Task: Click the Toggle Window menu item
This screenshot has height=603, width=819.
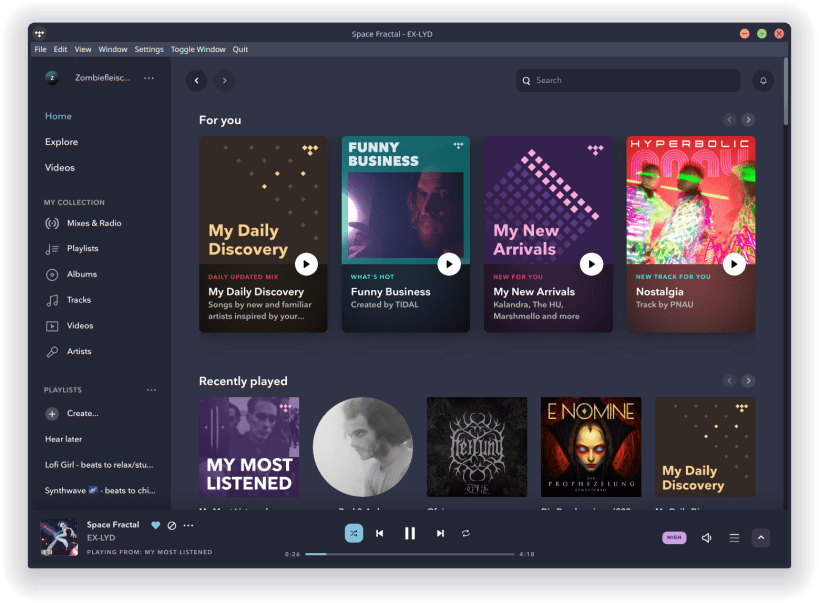Action: tap(198, 49)
